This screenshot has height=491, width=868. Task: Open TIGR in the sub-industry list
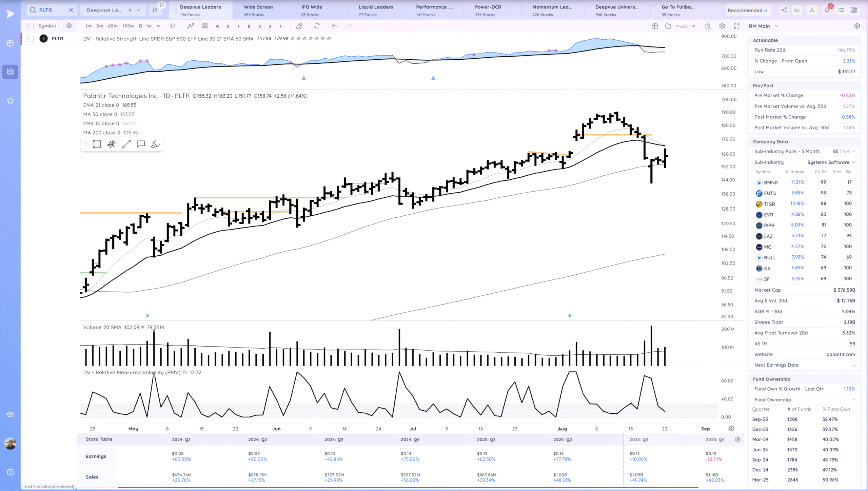769,204
